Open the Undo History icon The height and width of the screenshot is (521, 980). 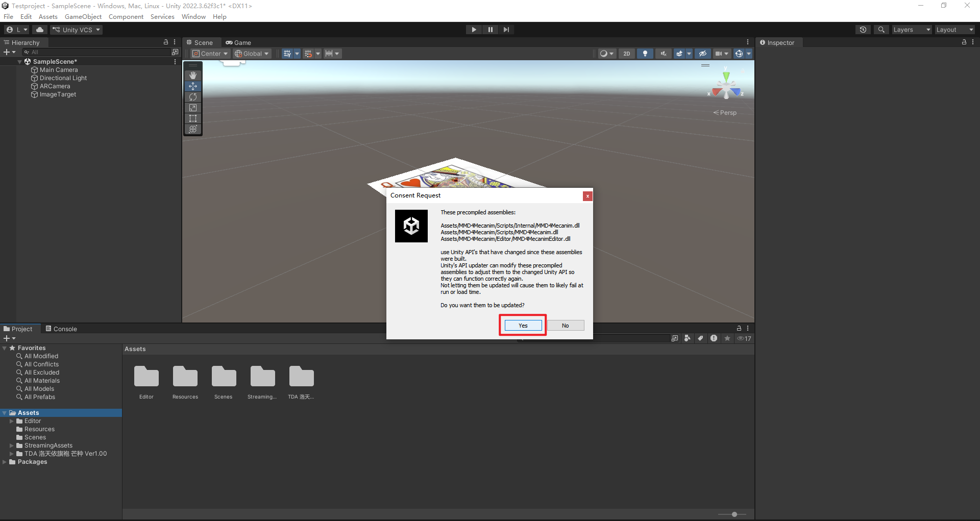[863, 30]
